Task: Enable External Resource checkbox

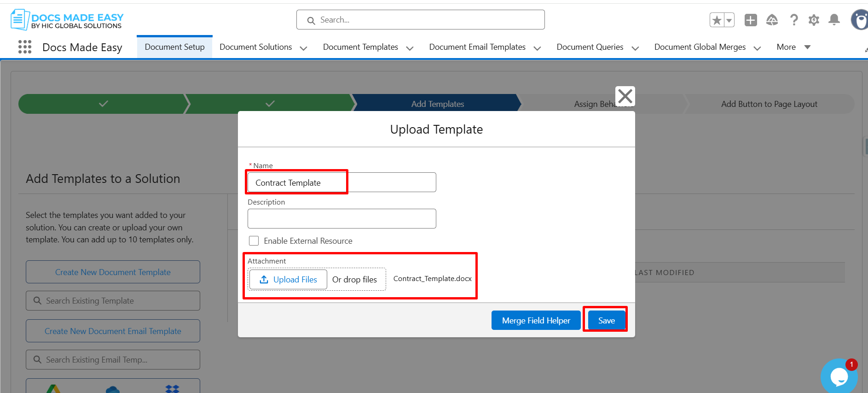Action: pos(254,241)
